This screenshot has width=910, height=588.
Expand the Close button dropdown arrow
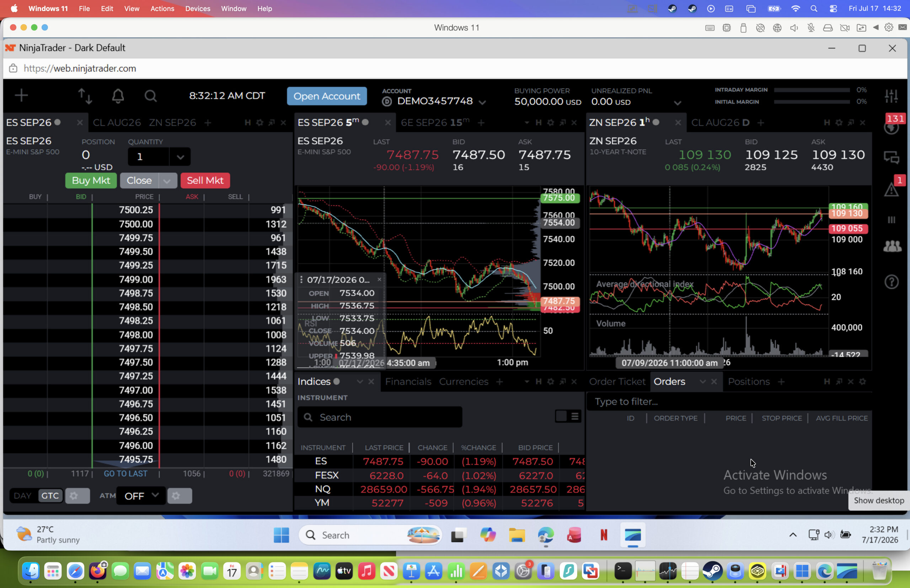(167, 180)
